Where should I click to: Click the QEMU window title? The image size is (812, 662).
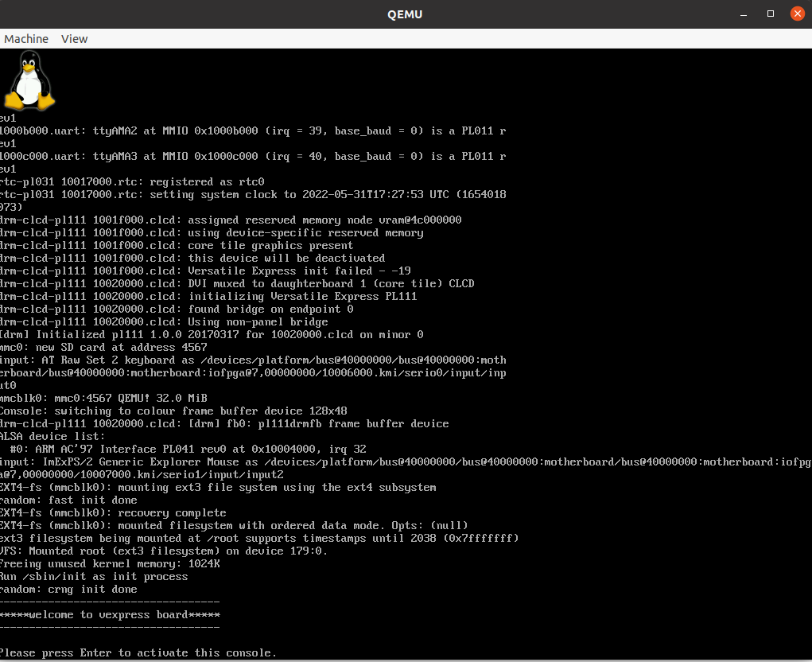pyautogui.click(x=405, y=14)
